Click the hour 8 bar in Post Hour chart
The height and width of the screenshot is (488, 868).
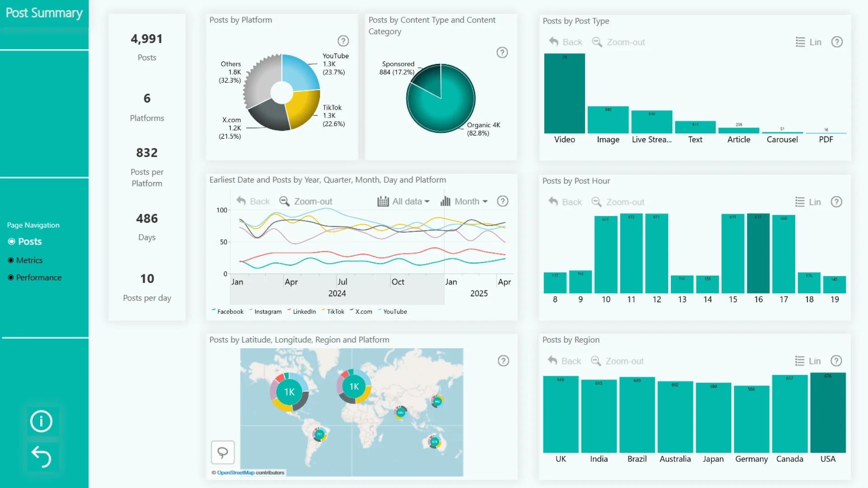[555, 283]
